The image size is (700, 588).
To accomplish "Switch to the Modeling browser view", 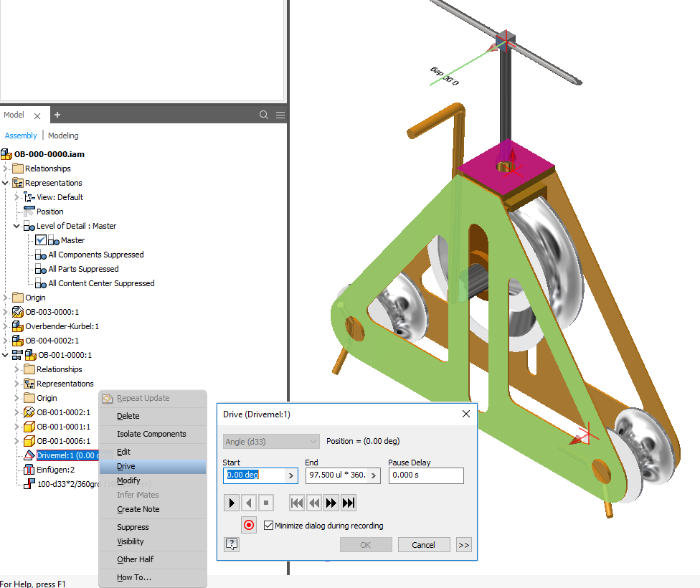I will pyautogui.click(x=63, y=136).
